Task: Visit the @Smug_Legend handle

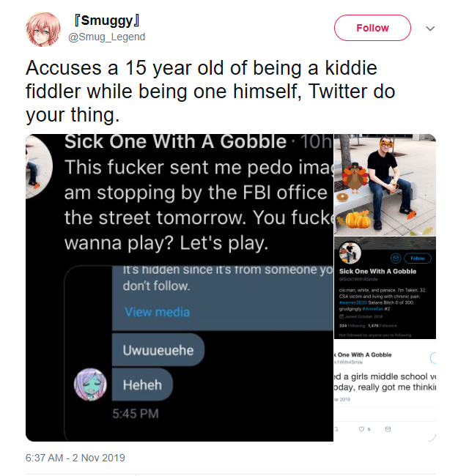Action: (107, 37)
